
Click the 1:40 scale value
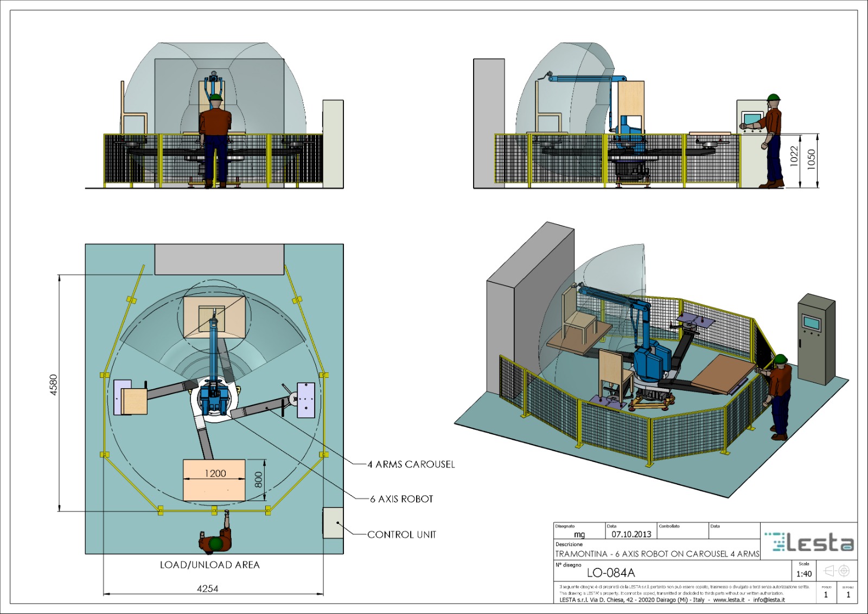click(x=804, y=574)
